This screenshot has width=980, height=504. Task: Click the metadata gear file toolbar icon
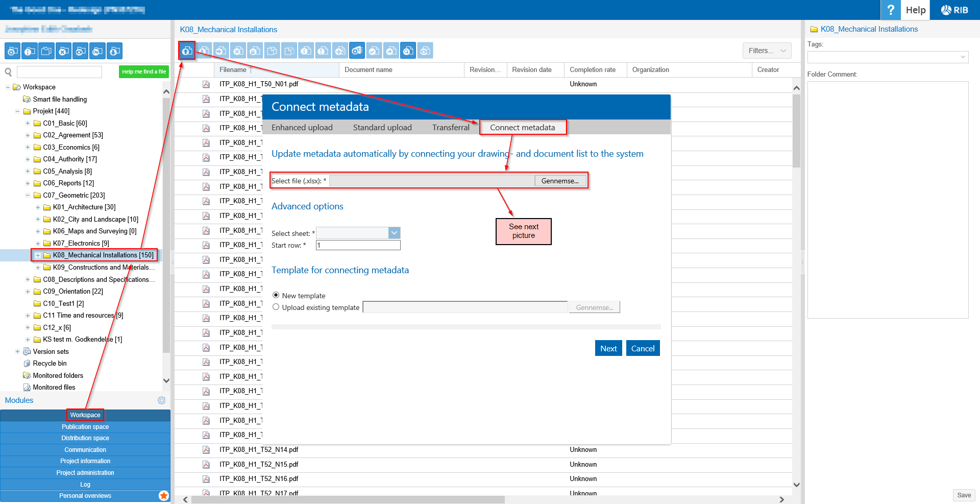(x=357, y=51)
